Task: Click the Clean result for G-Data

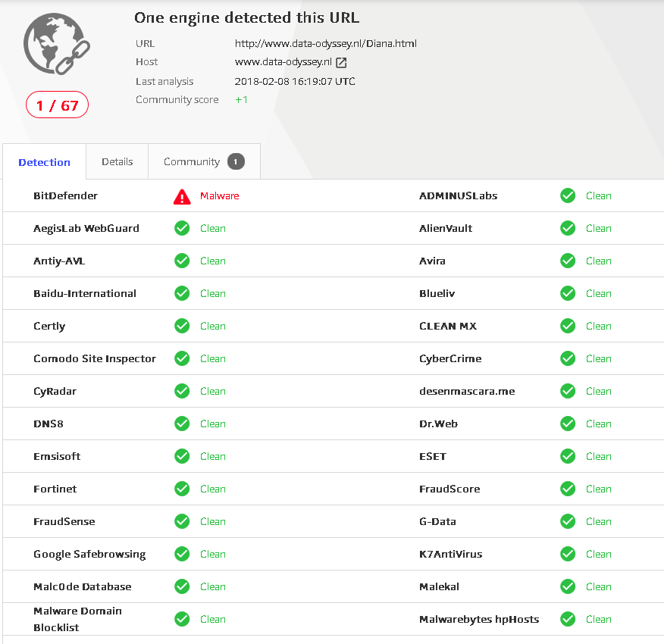Action: 598,521
